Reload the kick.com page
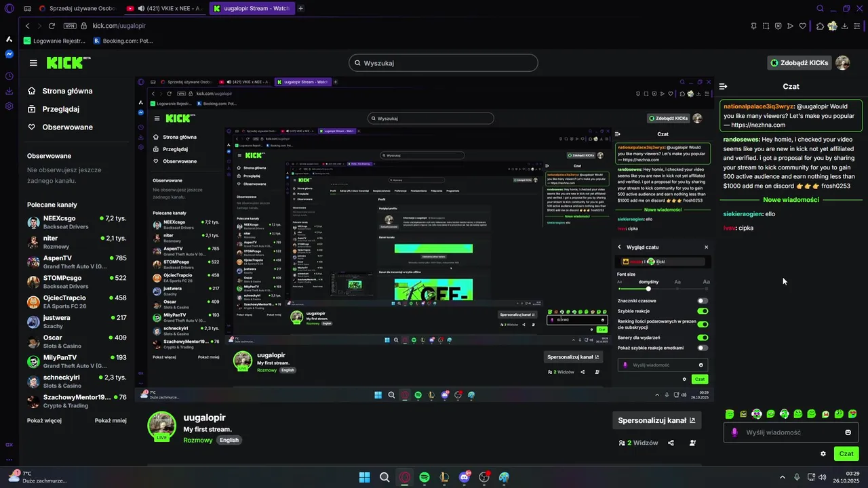Viewport: 868px width, 488px height. (52, 26)
